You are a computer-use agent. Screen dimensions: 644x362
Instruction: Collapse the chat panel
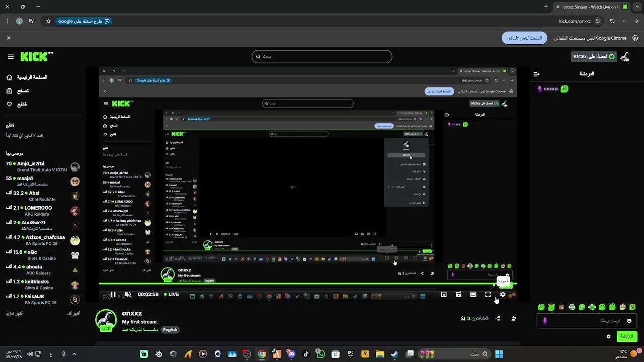(536, 74)
